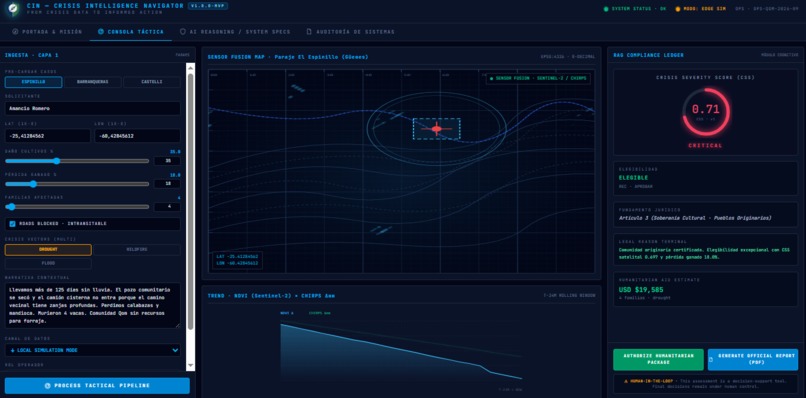Toggle the Drought crisis vector
The height and width of the screenshot is (398, 806).
(x=48, y=250)
